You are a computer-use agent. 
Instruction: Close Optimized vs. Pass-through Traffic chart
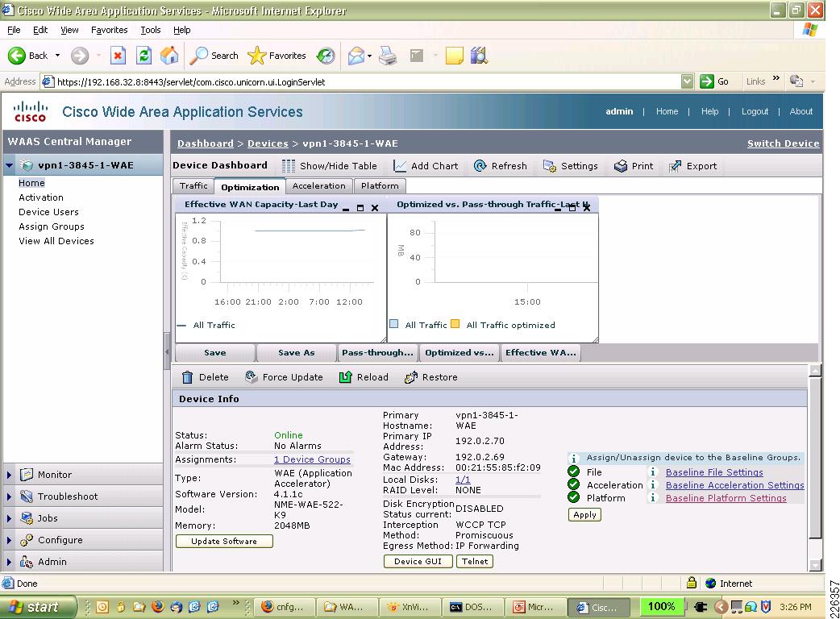(587, 208)
